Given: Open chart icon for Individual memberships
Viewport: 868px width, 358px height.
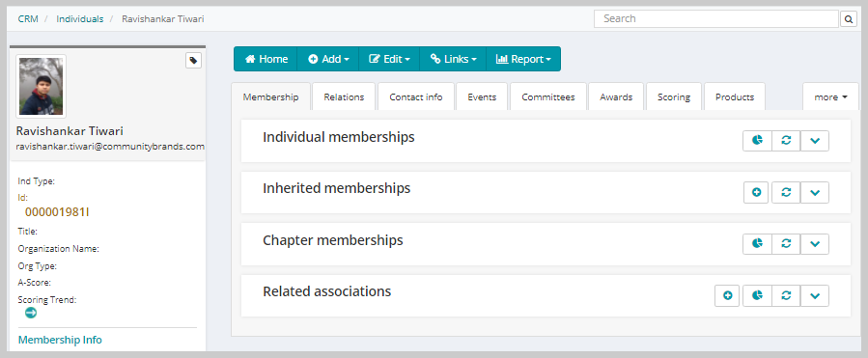Looking at the screenshot, I should coord(757,141).
